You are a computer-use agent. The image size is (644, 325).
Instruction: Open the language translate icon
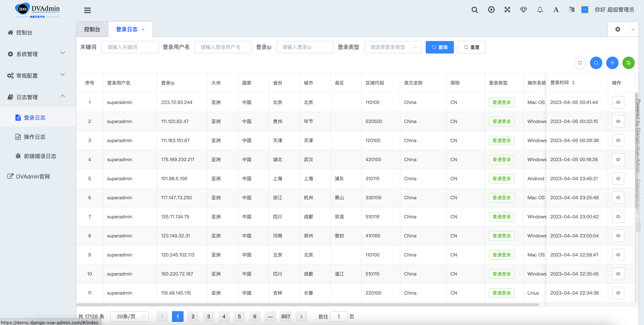572,10
